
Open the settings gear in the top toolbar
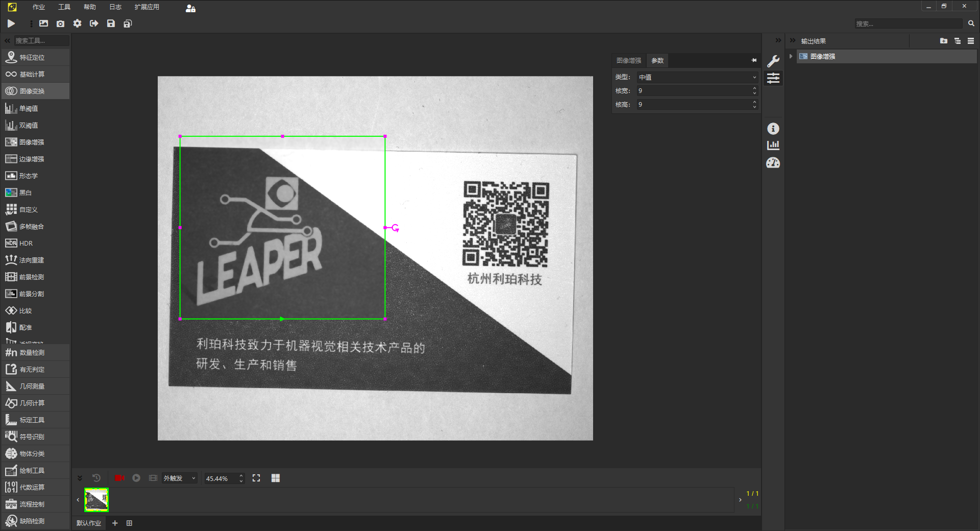coord(77,23)
